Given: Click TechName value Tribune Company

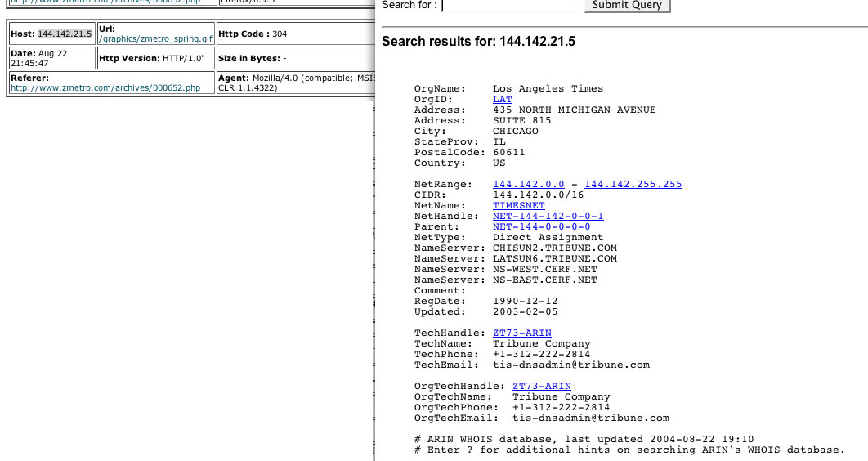Looking at the screenshot, I should click(541, 343).
